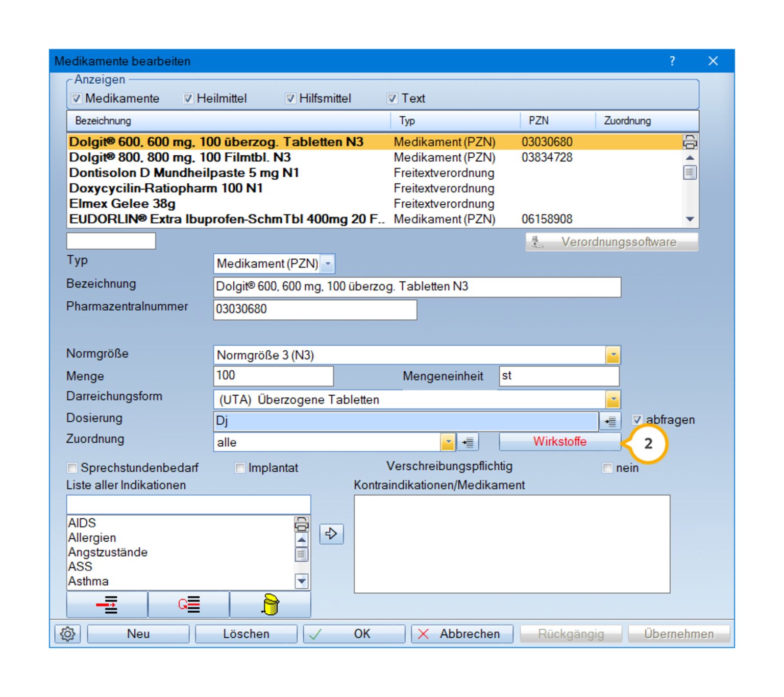Click the Menge input field
784x697 pixels.
(273, 376)
